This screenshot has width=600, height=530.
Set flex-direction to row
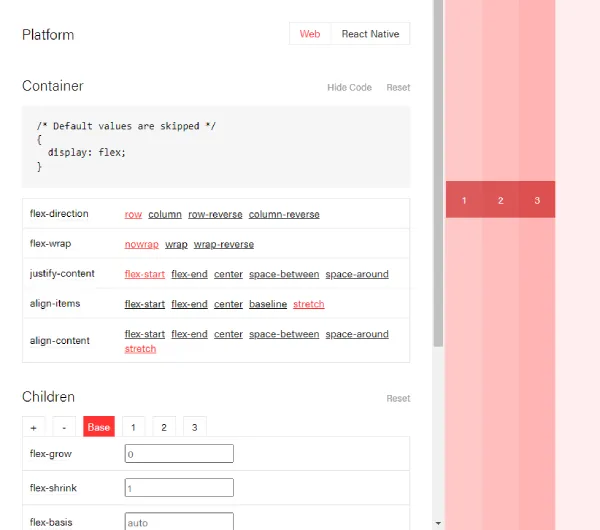(133, 214)
